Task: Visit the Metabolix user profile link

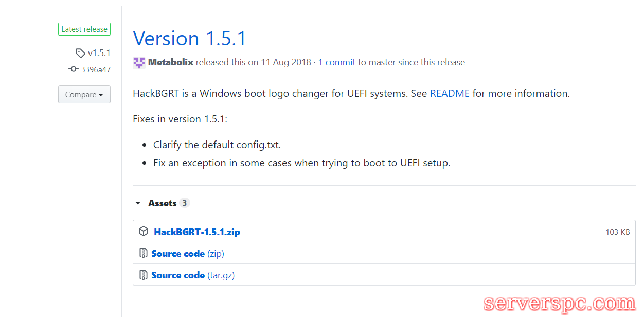Action: (x=171, y=62)
